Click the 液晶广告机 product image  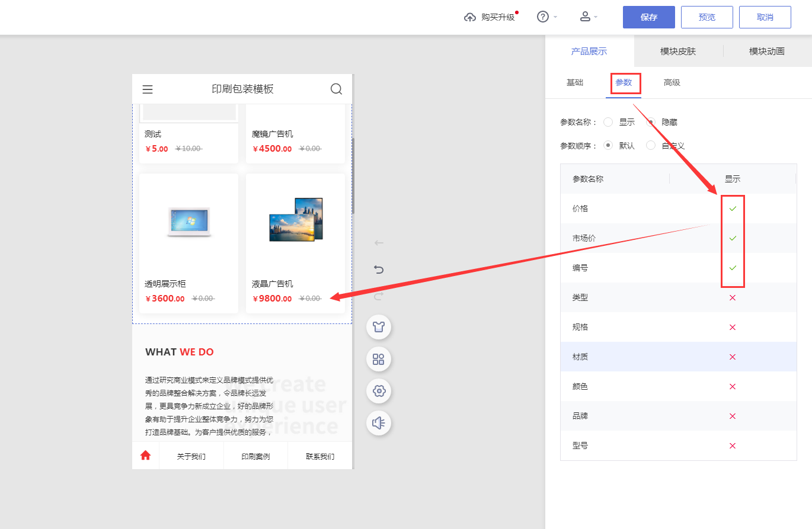pyautogui.click(x=295, y=220)
